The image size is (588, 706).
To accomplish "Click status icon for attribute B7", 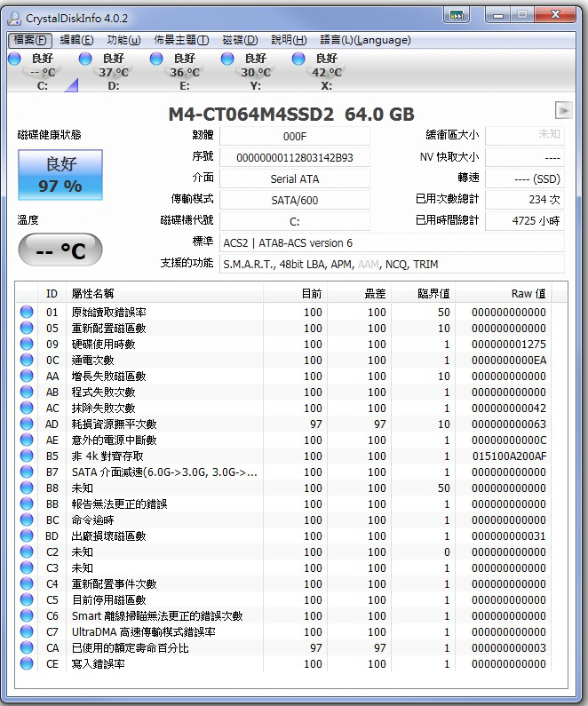I will [x=27, y=472].
